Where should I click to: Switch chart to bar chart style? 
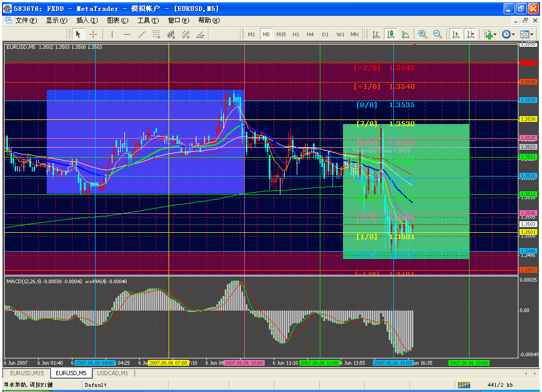click(x=376, y=34)
